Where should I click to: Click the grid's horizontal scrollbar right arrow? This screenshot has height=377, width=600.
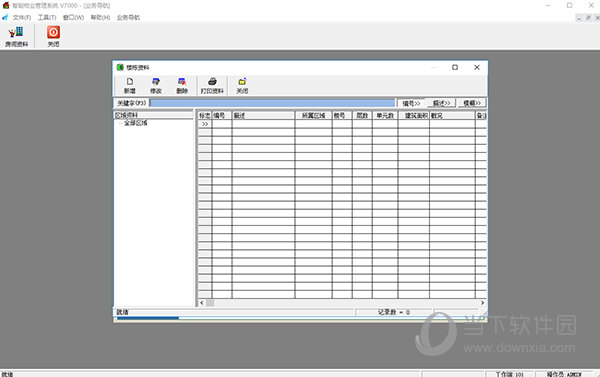[483, 303]
